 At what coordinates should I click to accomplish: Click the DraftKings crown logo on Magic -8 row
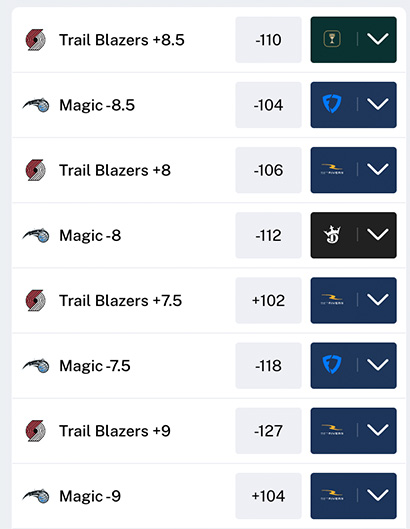[332, 234]
